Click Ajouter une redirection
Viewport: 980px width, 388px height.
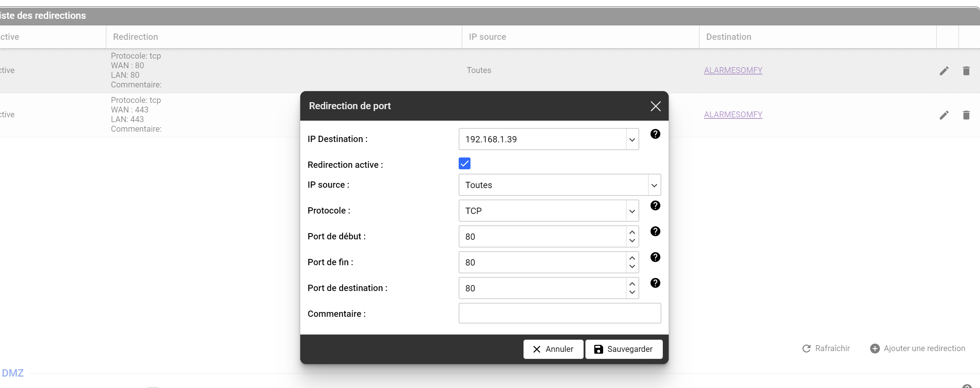pos(918,349)
